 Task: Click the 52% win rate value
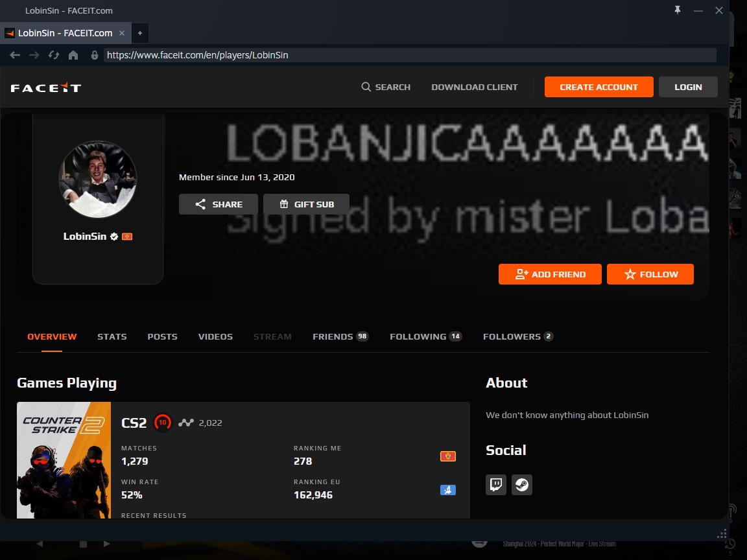point(132,495)
